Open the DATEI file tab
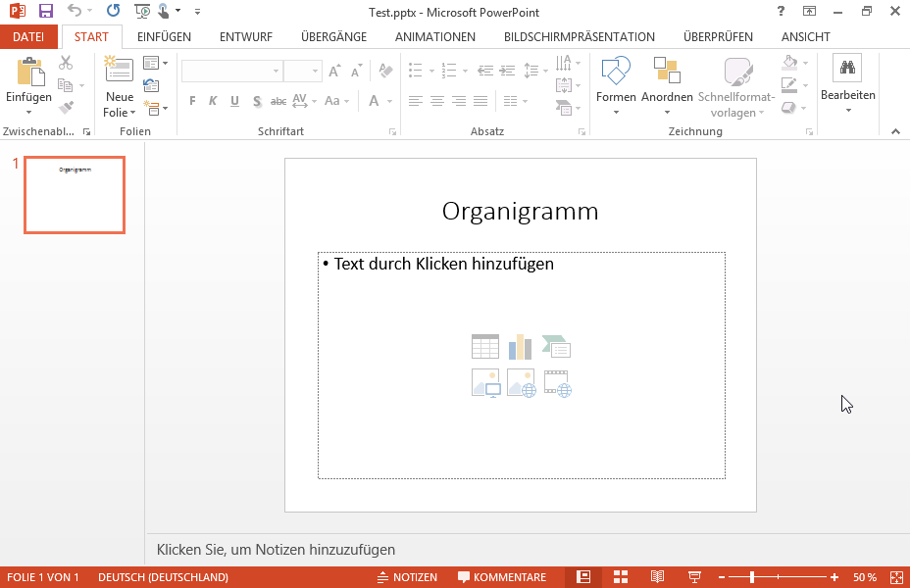The height and width of the screenshot is (588, 910). [28, 36]
